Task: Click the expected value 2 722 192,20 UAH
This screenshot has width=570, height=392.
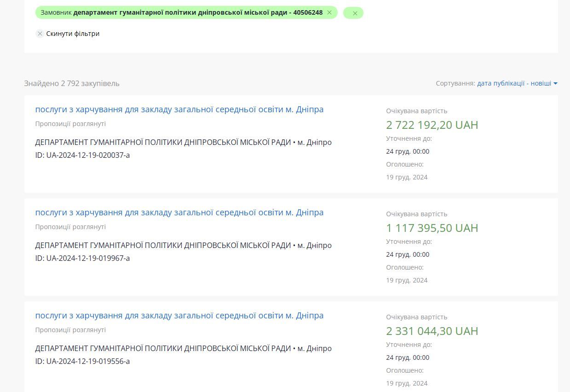Action: pyautogui.click(x=432, y=125)
